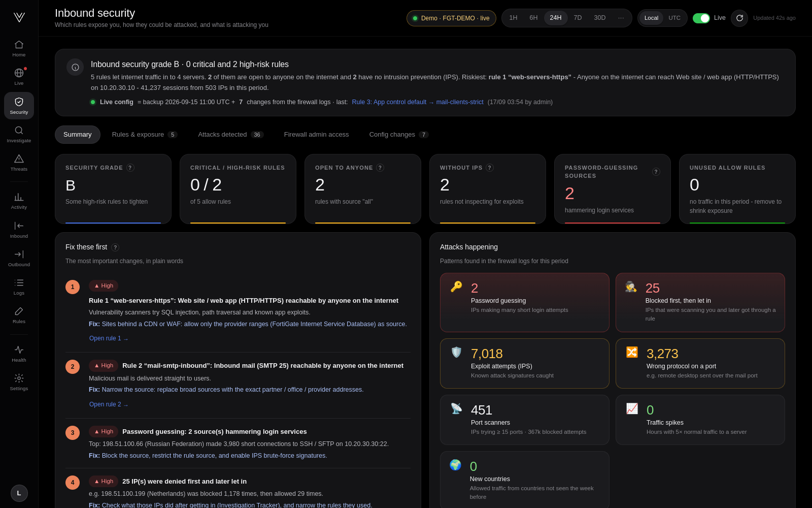Viewport: 812px width, 508px height.
Task: Show help for Security Grade card
Action: [x=130, y=168]
